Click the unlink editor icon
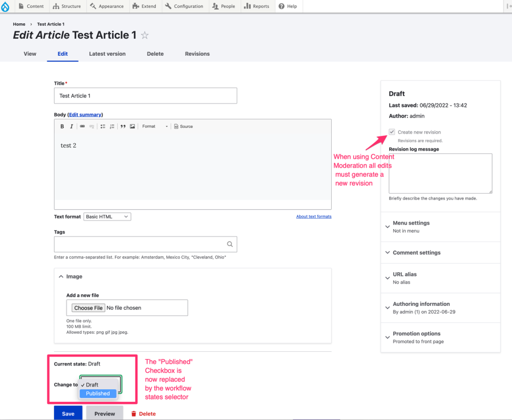512x420 pixels. point(92,127)
